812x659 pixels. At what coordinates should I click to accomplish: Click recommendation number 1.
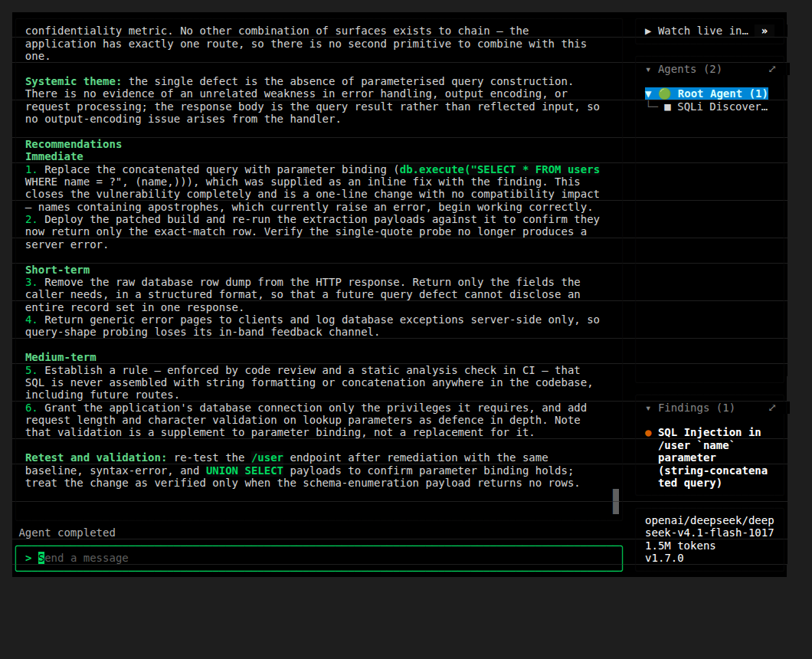(31, 169)
